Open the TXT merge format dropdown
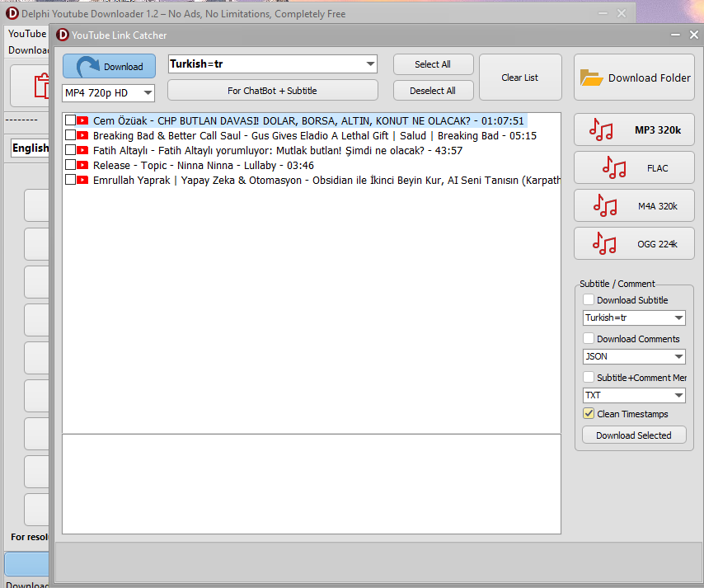Viewport: 704px width, 588px height. coord(634,395)
